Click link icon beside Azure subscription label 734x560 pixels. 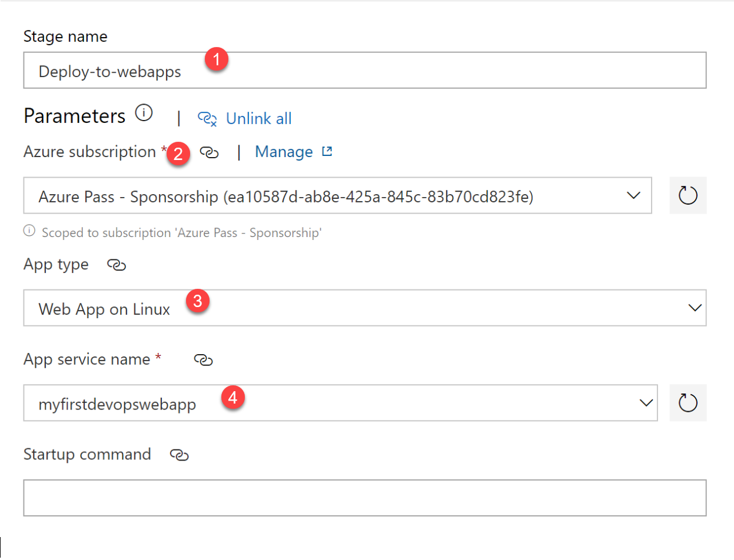pyautogui.click(x=209, y=152)
